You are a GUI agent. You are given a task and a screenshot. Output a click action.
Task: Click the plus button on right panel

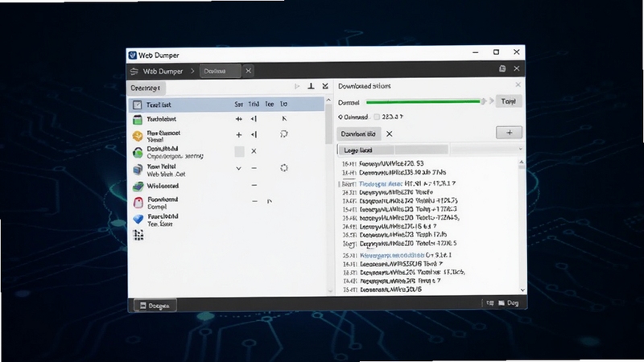[x=510, y=133]
